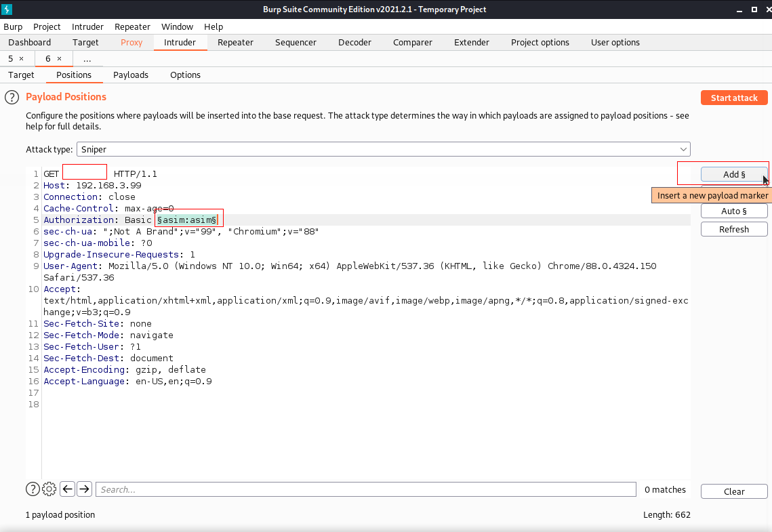Viewport: 772px width, 532px height.
Task: Click the Connection: close header line
Action: pos(89,197)
